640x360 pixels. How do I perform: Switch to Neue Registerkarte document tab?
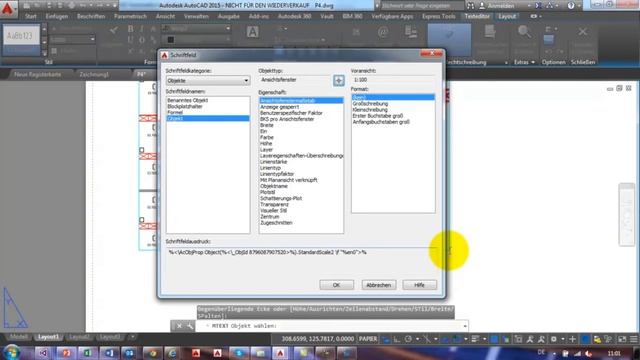[x=38, y=75]
